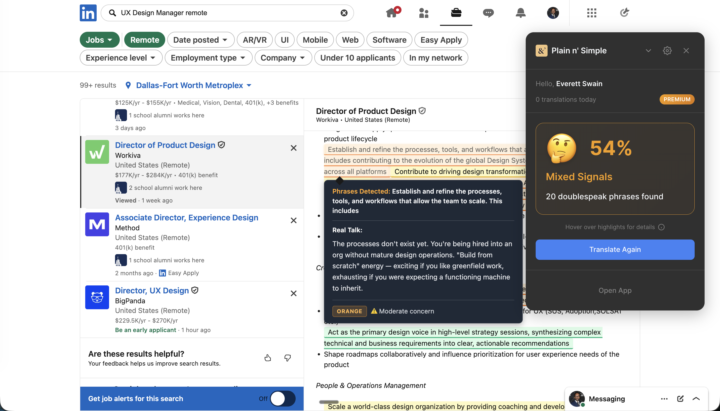
Task: Click ORANGE severity tag in tooltip
Action: (x=349, y=311)
